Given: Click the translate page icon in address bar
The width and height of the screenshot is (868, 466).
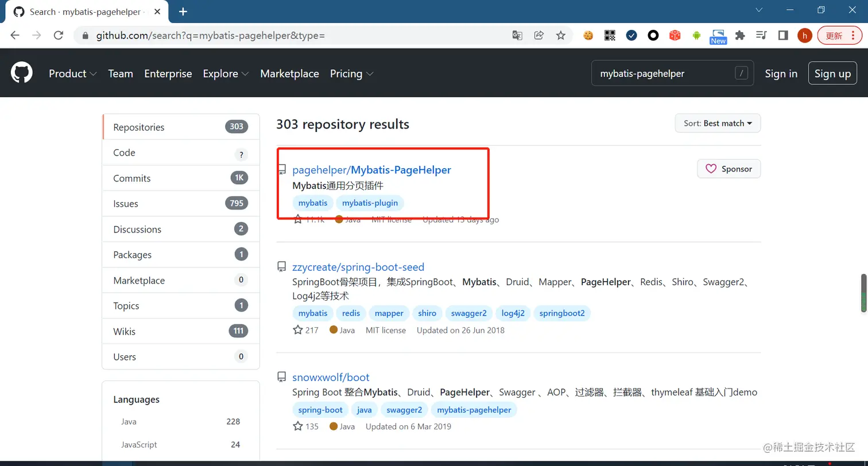Looking at the screenshot, I should (x=517, y=36).
